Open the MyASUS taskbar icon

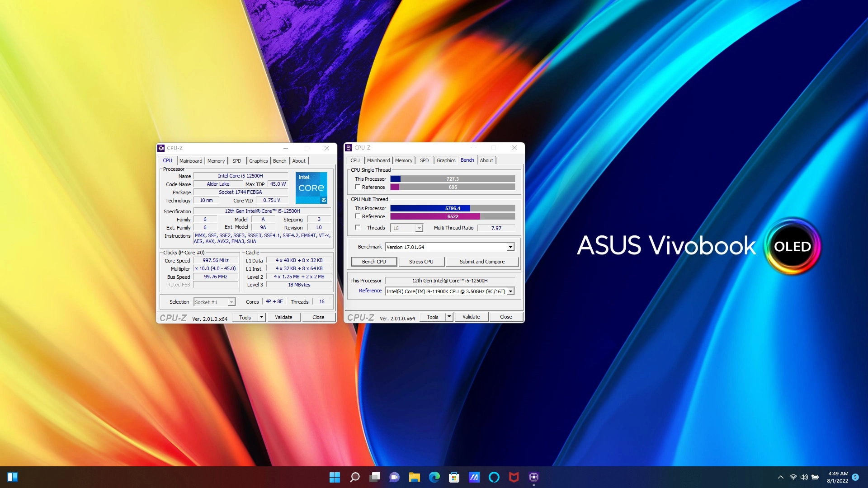click(474, 477)
